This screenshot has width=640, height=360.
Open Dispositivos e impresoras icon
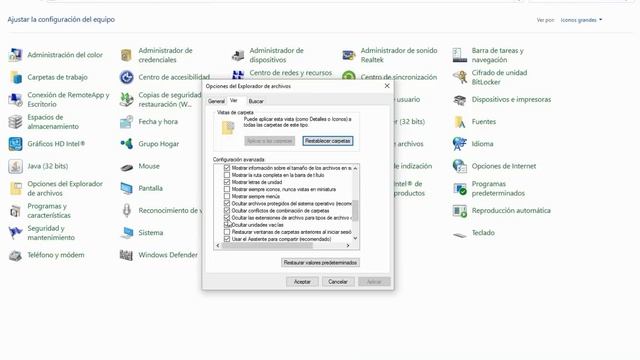pos(460,100)
